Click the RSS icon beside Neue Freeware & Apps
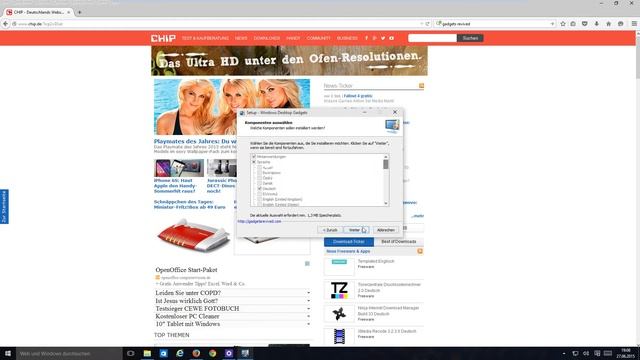The width and height of the screenshot is (640, 360). click(x=420, y=251)
